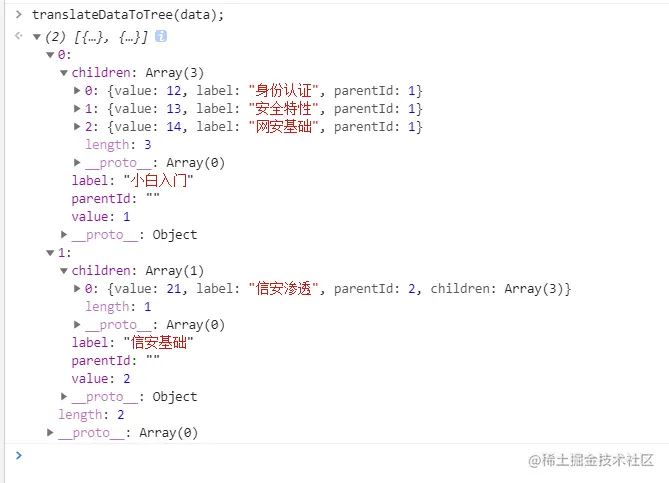Collapse the root (2) array arrow
Image resolution: width=669 pixels, height=483 pixels.
click(37, 37)
